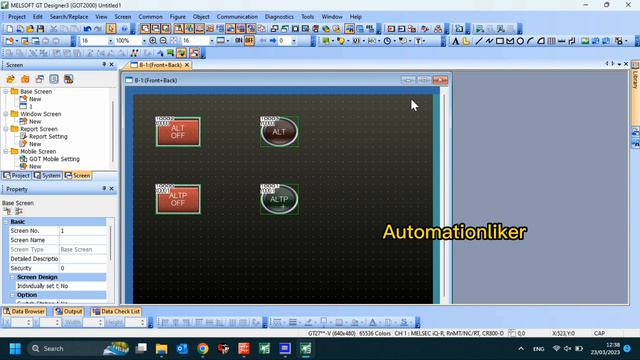Pin the Screen panel
This screenshot has width=640, height=360.
[104, 64]
